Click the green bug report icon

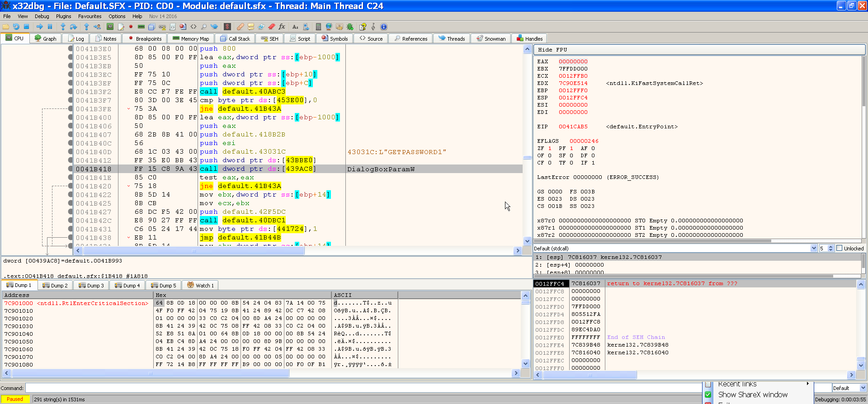[350, 27]
